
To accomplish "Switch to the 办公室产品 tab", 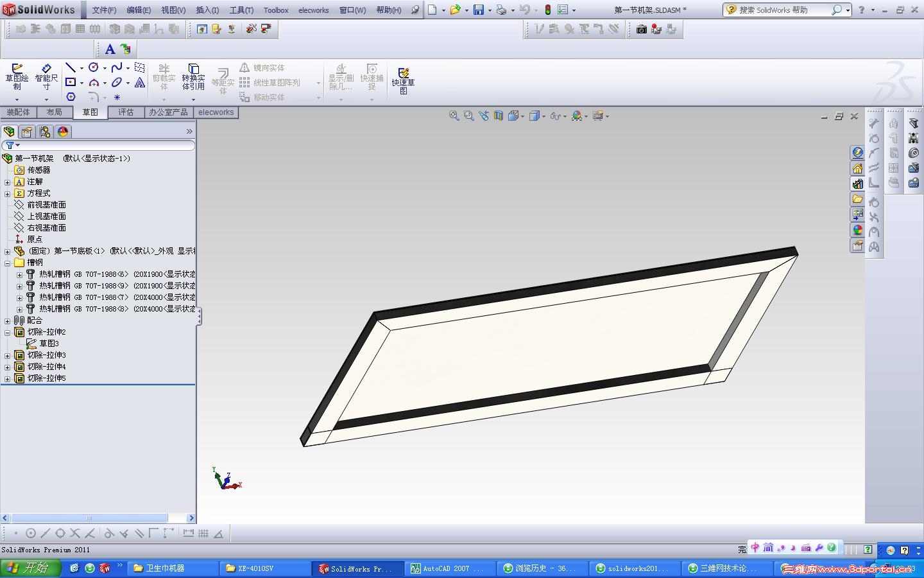I will [168, 112].
